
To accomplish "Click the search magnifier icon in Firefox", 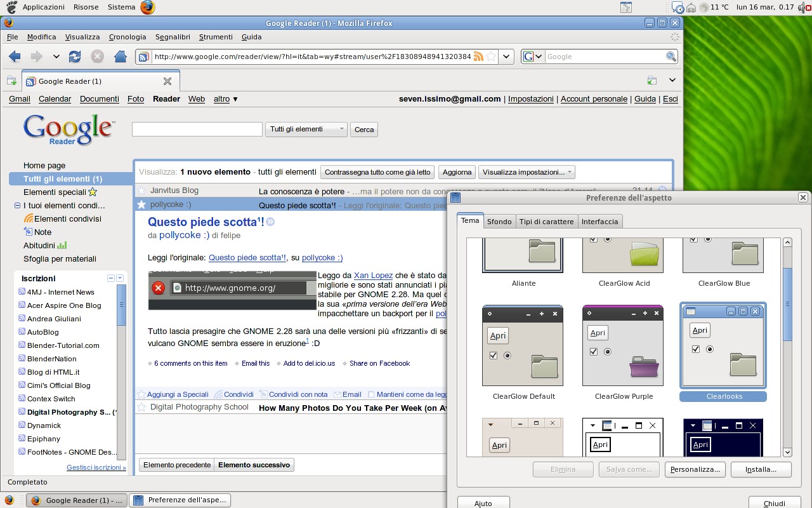I will tap(671, 57).
